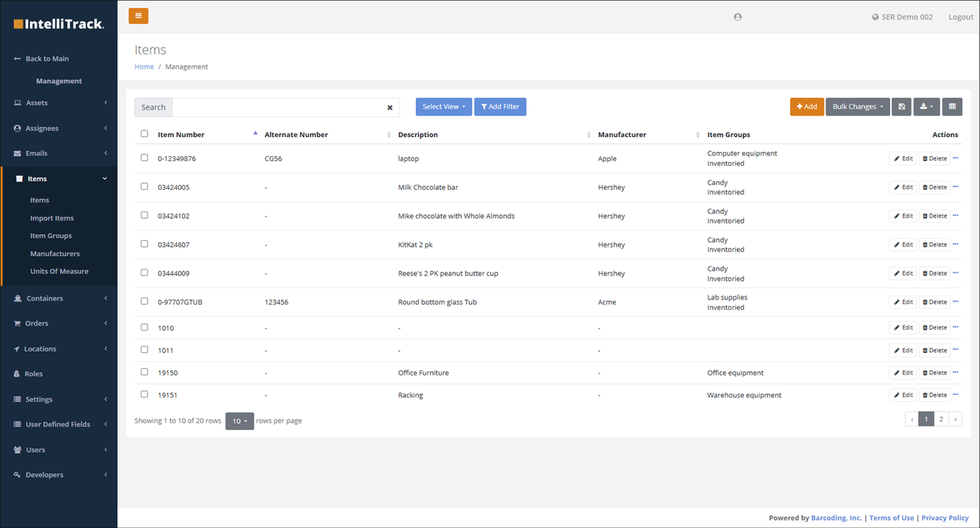
Task: Clear the search box with the X
Action: [390, 108]
